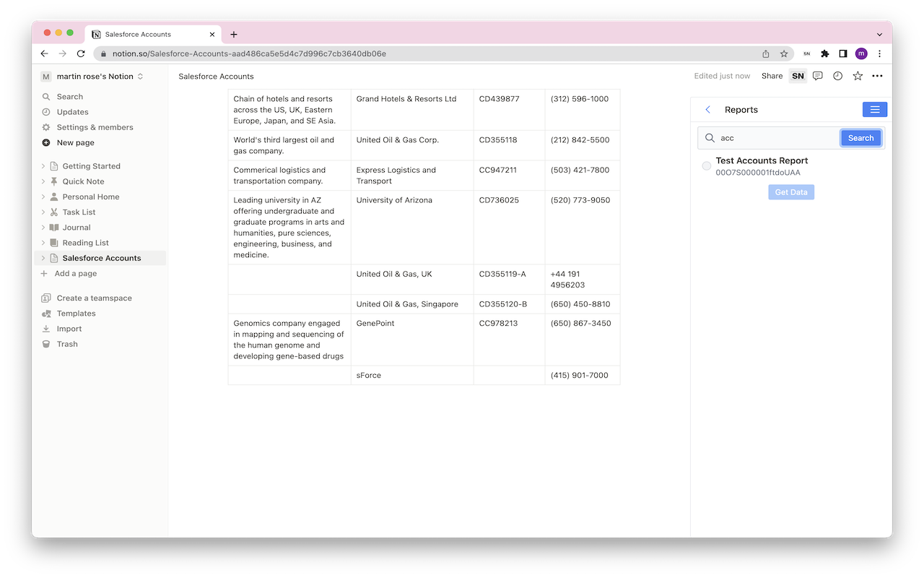
Task: Open the comments panel
Action: click(x=817, y=76)
